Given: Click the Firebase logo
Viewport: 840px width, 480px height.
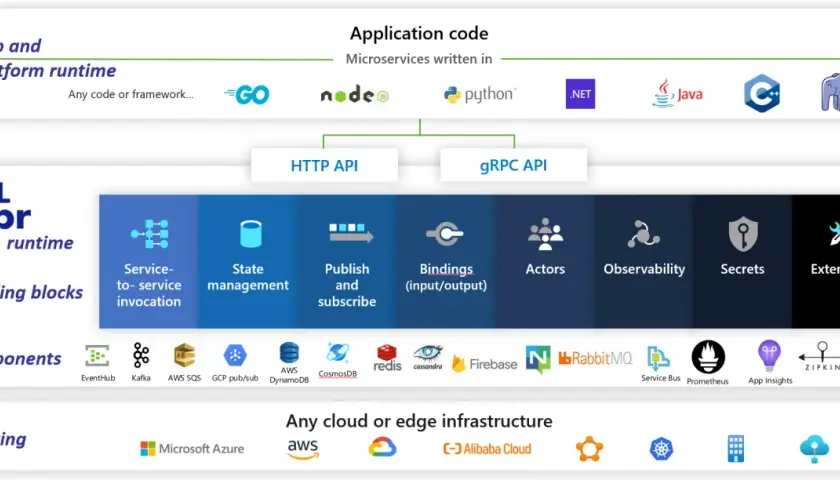Looking at the screenshot, I should 484,364.
